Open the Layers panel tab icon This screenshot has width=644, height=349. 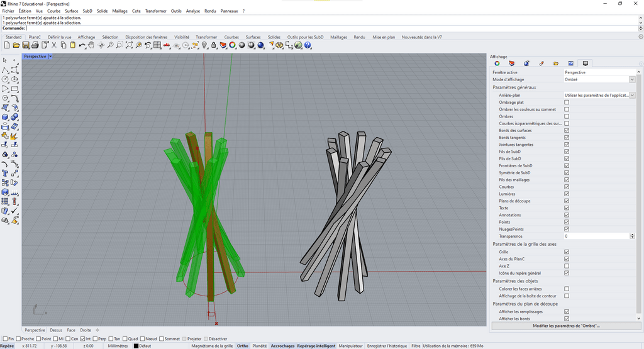click(512, 64)
